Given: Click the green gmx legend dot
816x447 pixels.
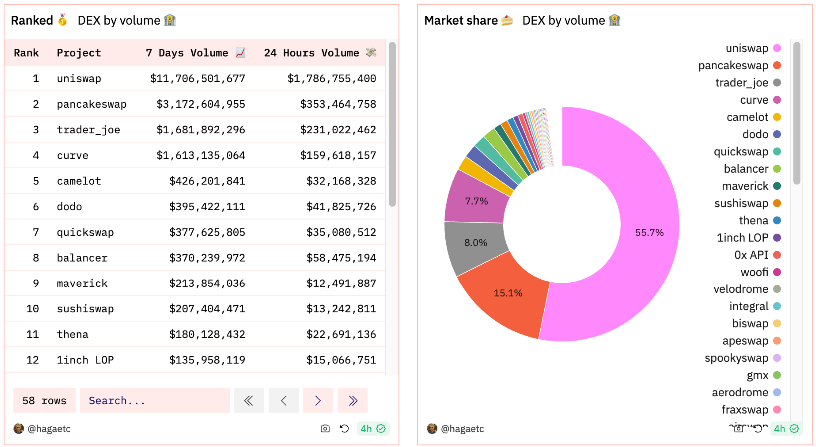Looking at the screenshot, I should point(777,375).
